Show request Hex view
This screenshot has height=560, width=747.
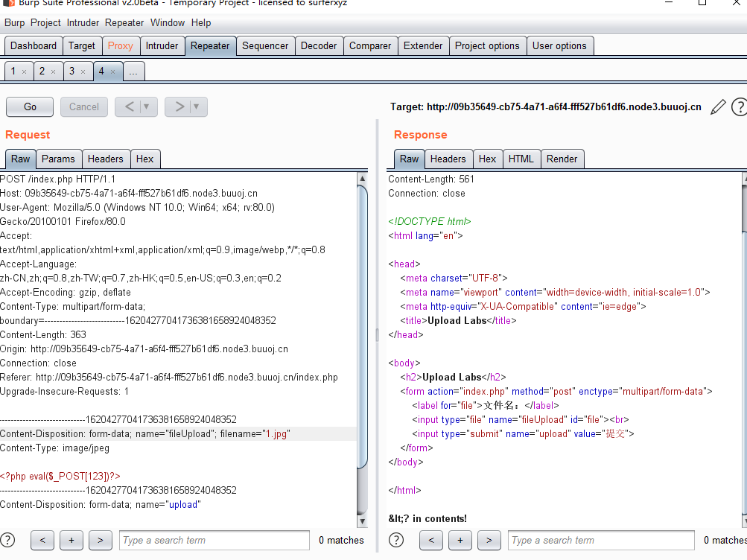point(144,159)
